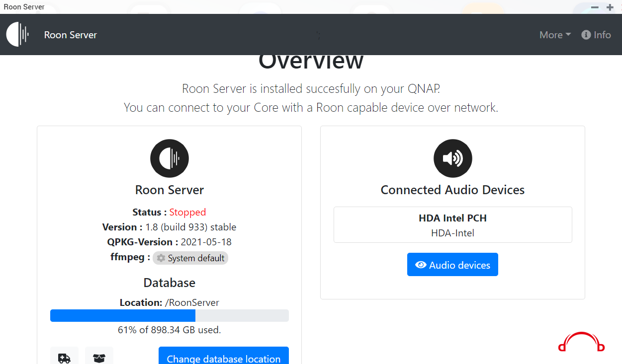Open the ffmpeg System default setting
Image resolution: width=622 pixels, height=364 pixels.
click(190, 258)
